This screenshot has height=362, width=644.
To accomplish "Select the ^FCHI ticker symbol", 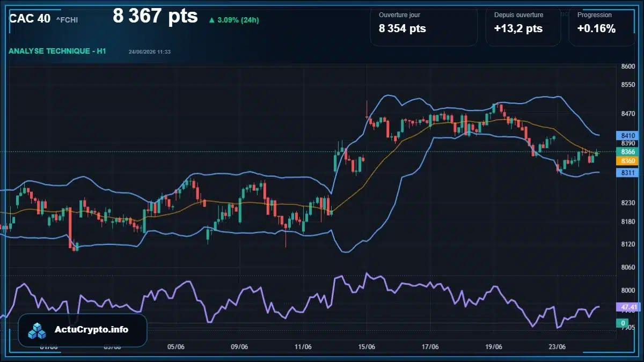I will pyautogui.click(x=67, y=20).
